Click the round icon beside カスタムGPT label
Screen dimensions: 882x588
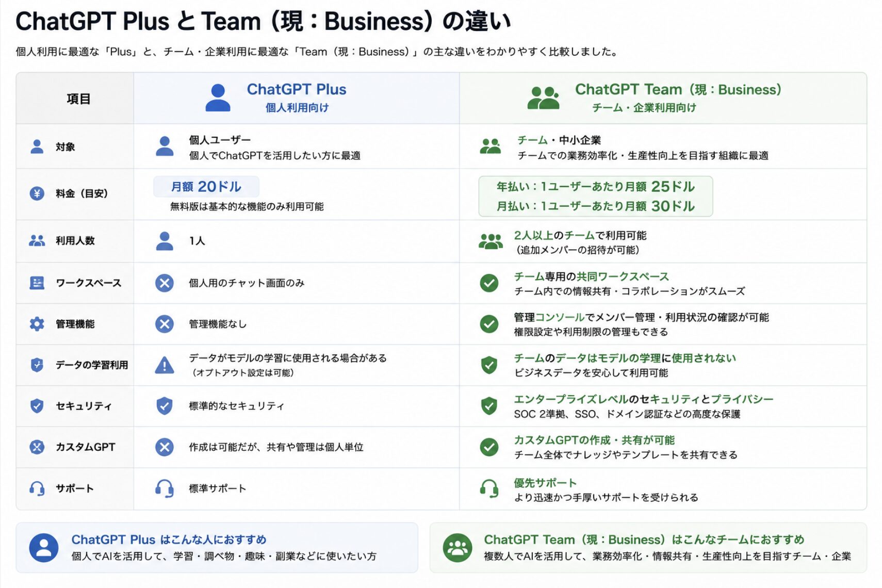coord(37,447)
